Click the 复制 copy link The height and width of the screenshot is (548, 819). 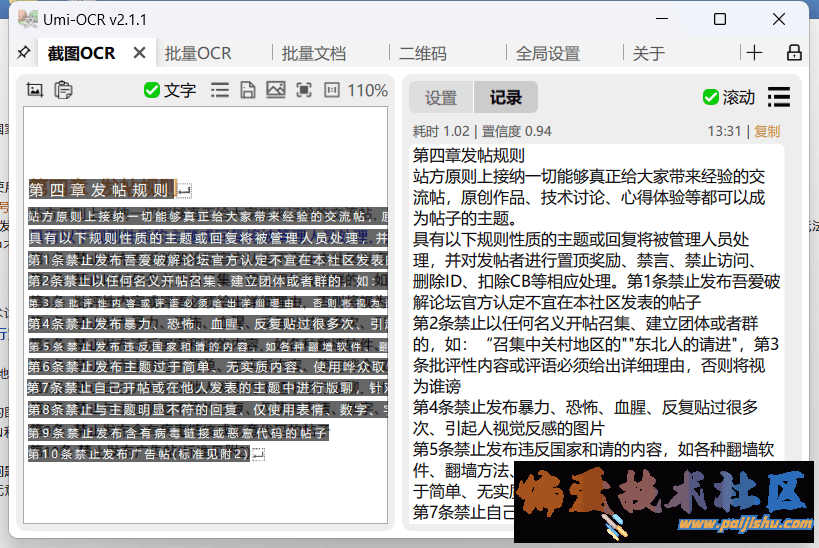tap(767, 131)
